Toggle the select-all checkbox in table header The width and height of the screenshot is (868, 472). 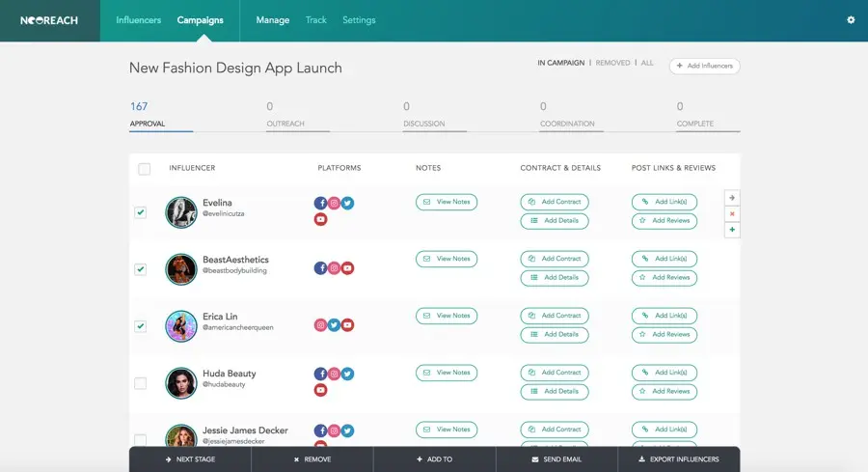(x=145, y=169)
